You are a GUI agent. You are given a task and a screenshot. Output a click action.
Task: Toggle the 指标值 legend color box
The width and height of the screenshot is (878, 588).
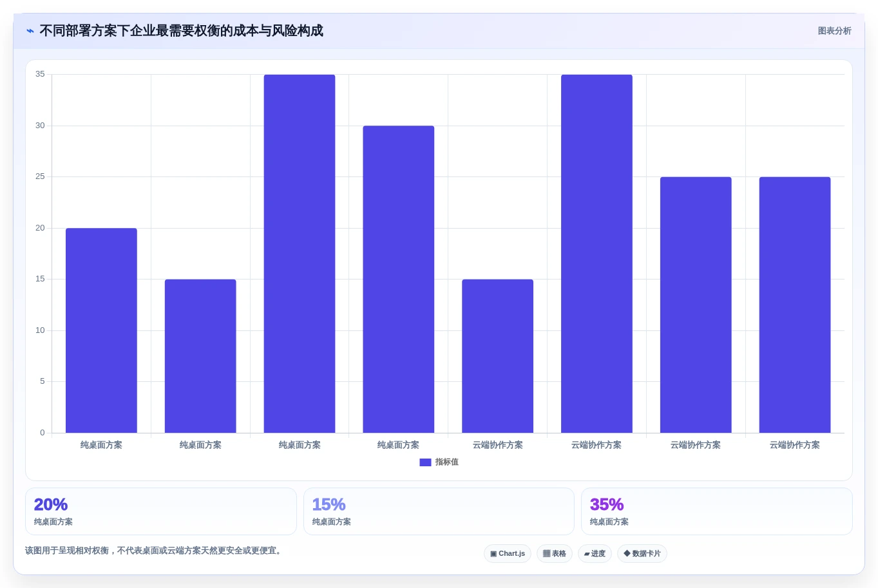[x=425, y=462]
